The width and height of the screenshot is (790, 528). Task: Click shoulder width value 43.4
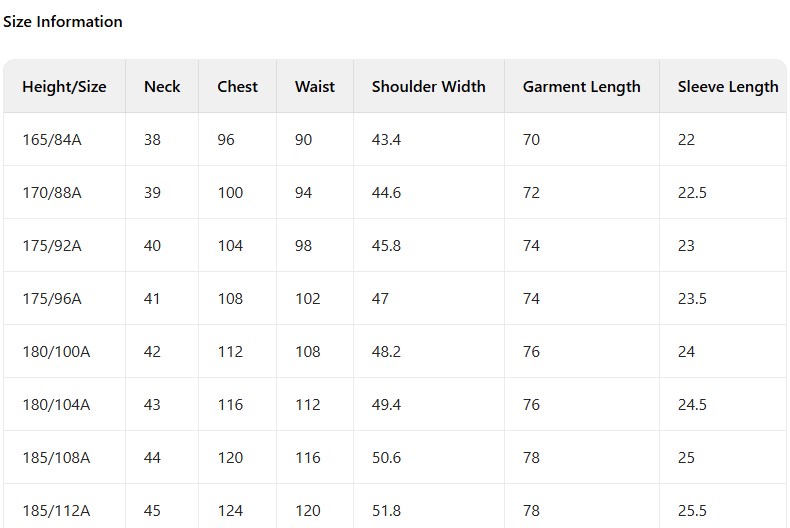coord(386,140)
